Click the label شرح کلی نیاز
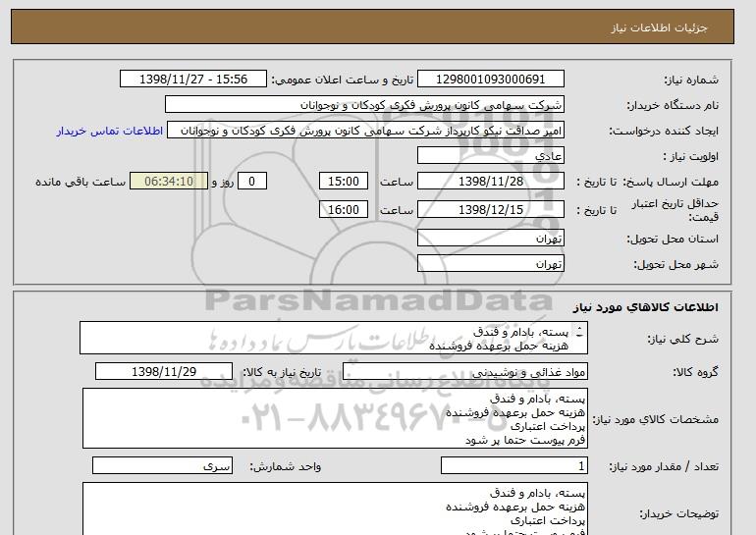This screenshot has height=535, width=756. pyautogui.click(x=682, y=339)
